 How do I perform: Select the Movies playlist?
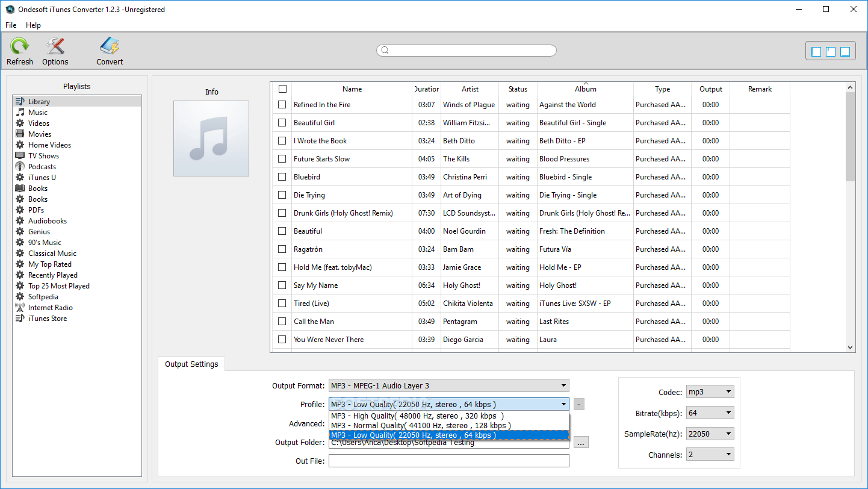click(x=77, y=134)
